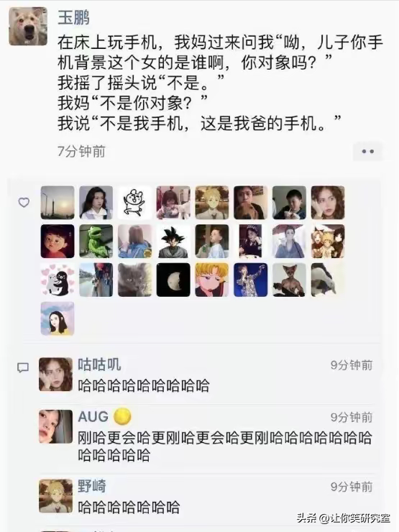Open the username 玉鹏 profile link
Image resolution: width=399 pixels, height=532 pixels.
(x=73, y=17)
